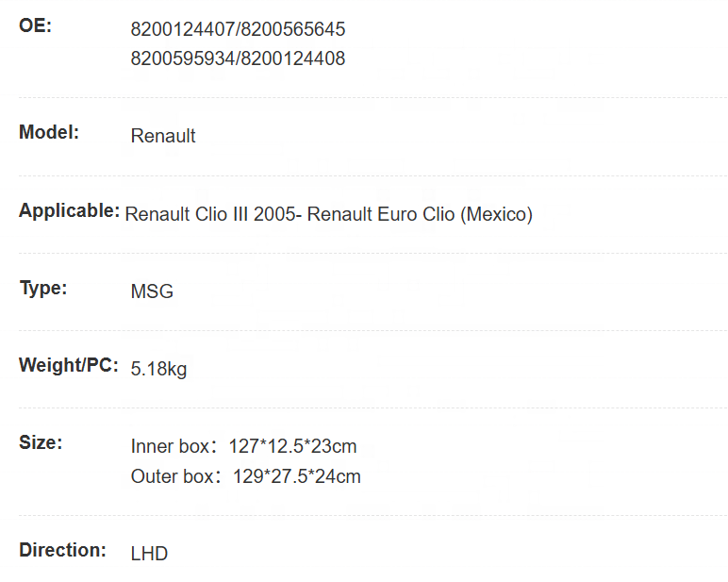The height and width of the screenshot is (582, 728).
Task: Select the LHD direction value
Action: pyautogui.click(x=149, y=554)
